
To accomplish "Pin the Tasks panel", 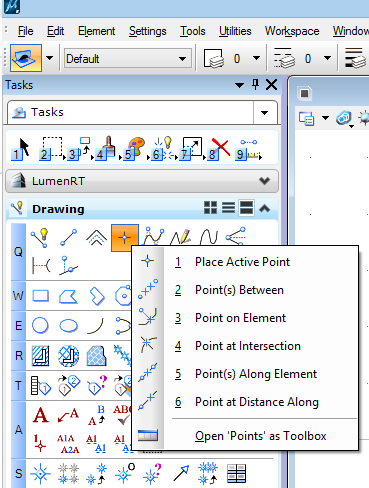I will [256, 85].
